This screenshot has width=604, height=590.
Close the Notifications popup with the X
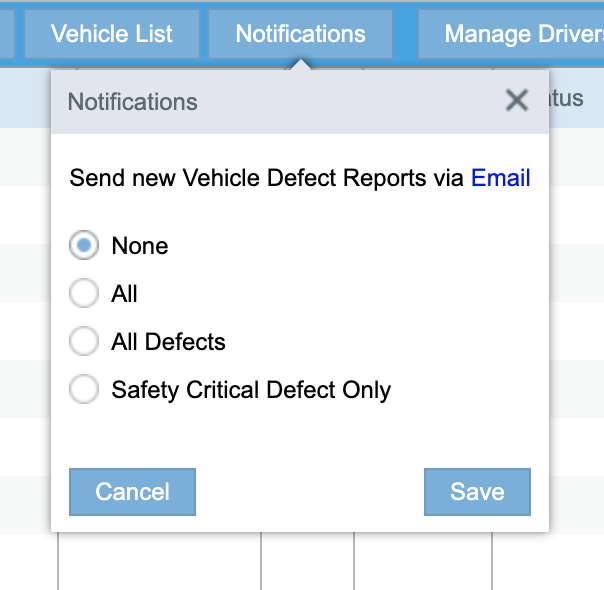(517, 100)
